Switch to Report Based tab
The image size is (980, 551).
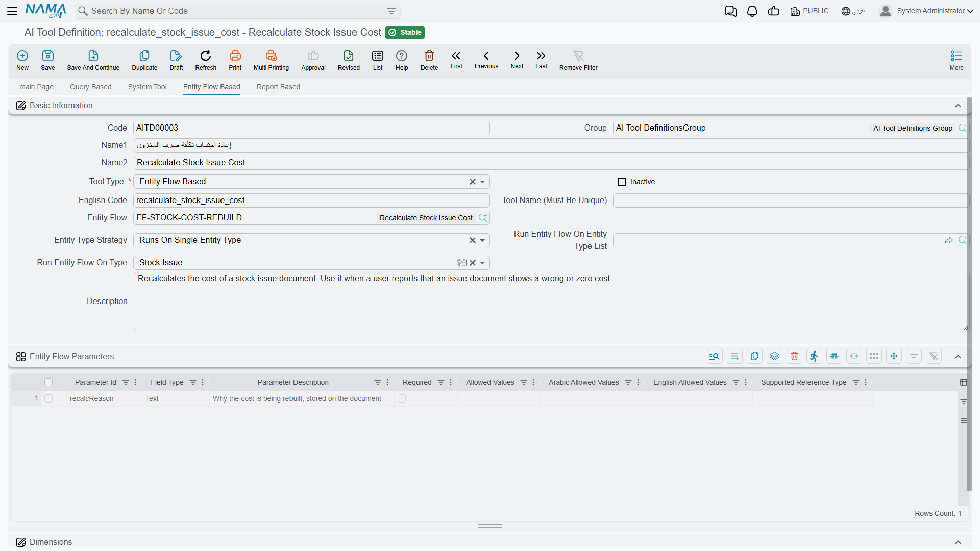278,87
